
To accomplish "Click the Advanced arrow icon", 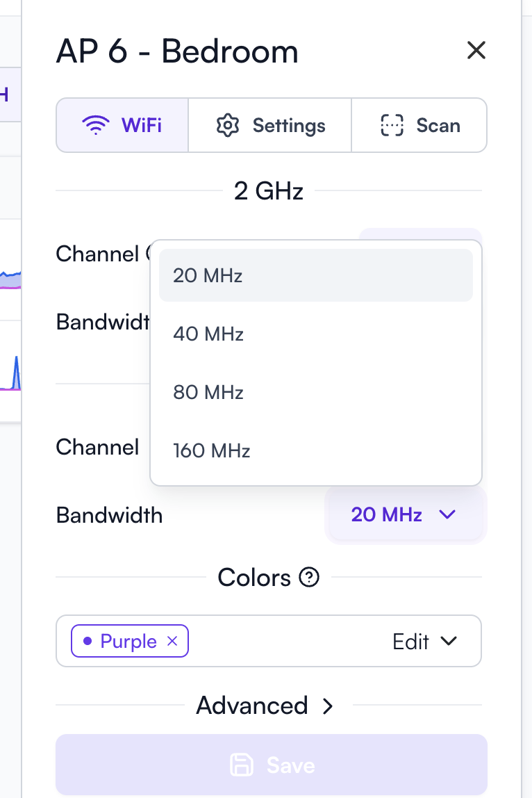I will pos(328,706).
